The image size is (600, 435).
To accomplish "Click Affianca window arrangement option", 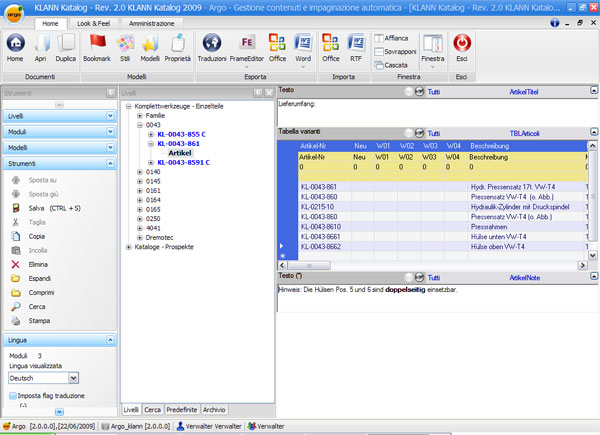I will point(391,38).
